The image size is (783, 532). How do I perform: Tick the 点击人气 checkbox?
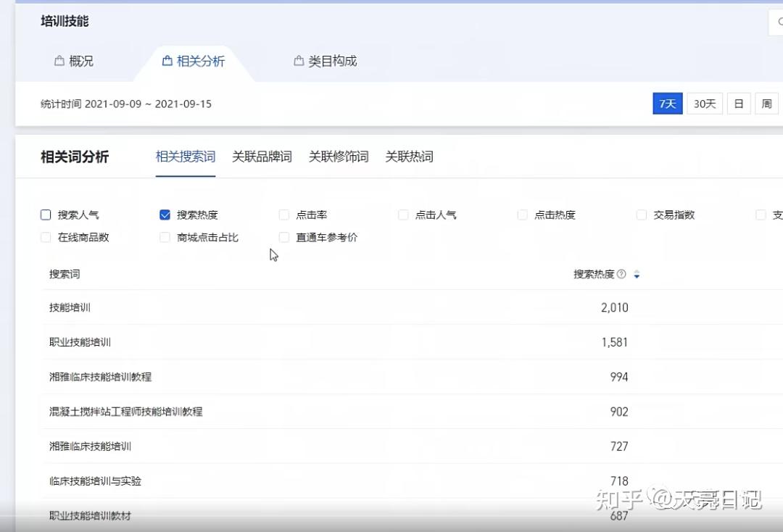[x=403, y=215]
